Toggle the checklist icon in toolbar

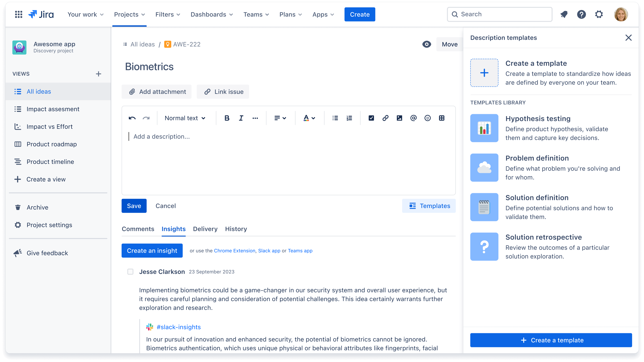pos(371,118)
